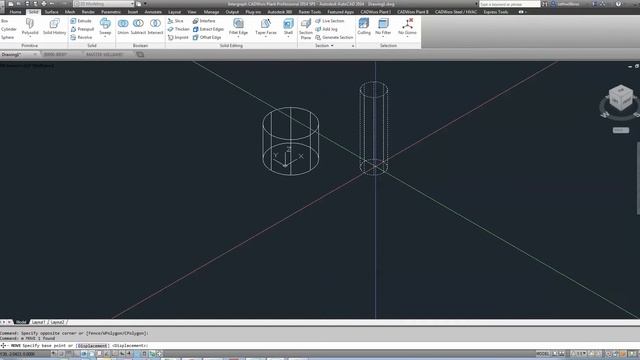Open the CADWorx Steel / HVAC tab
Screen dimensions: 640x360
point(456,12)
